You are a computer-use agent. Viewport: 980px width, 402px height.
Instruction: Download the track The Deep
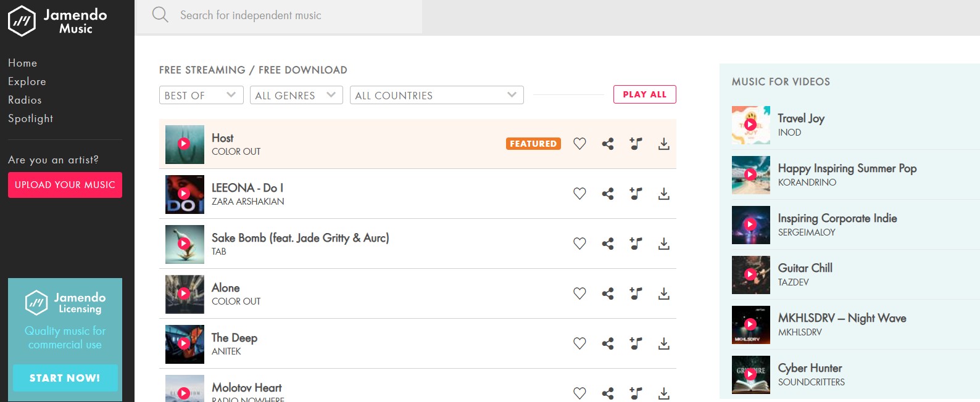pyautogui.click(x=664, y=343)
